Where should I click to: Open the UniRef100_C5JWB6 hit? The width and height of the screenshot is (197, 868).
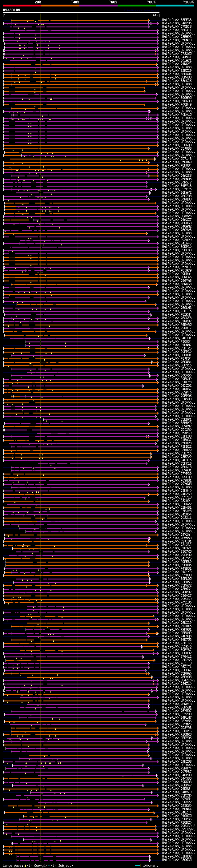click(177, 149)
